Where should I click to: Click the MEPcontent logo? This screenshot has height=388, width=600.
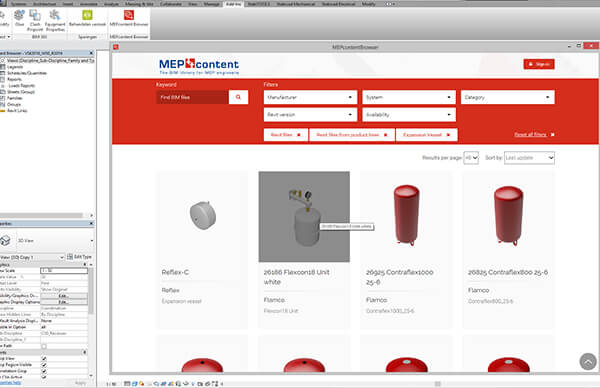(199, 66)
